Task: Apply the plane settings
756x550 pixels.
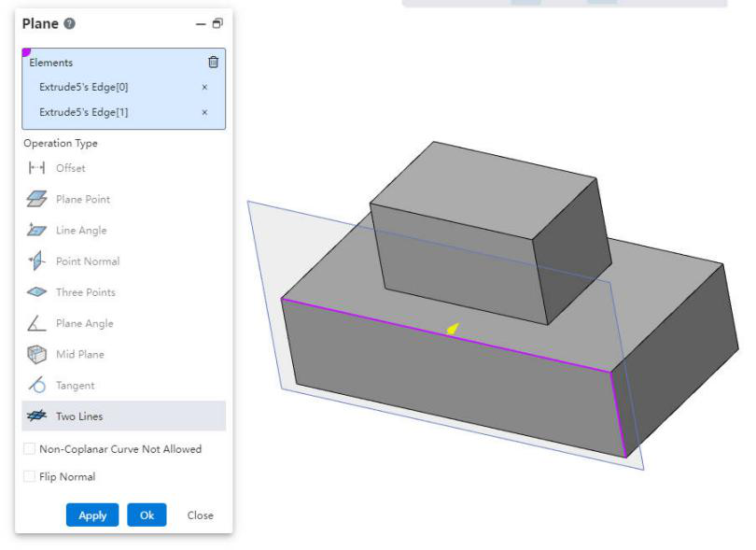Action: [92, 515]
